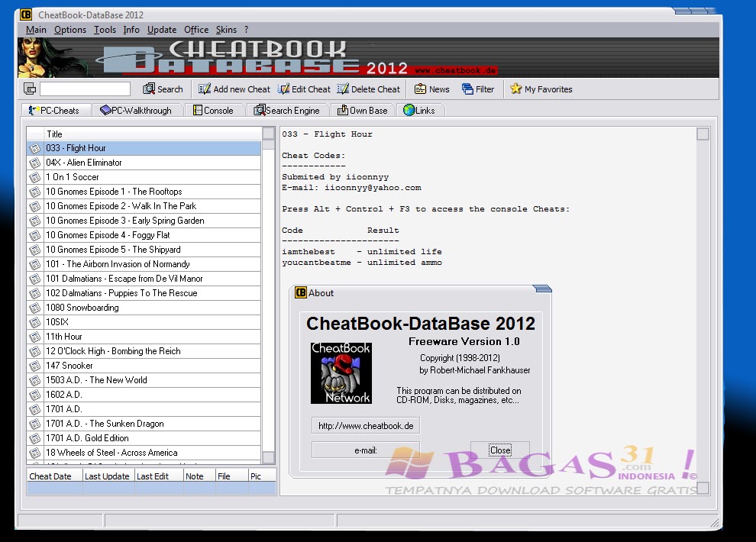756x542 pixels.
Task: Close the About dialog with Close button
Action: pos(500,450)
